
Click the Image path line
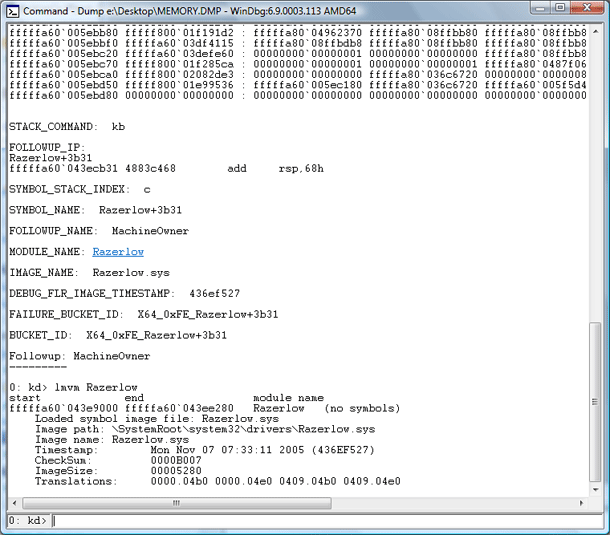(x=205, y=429)
